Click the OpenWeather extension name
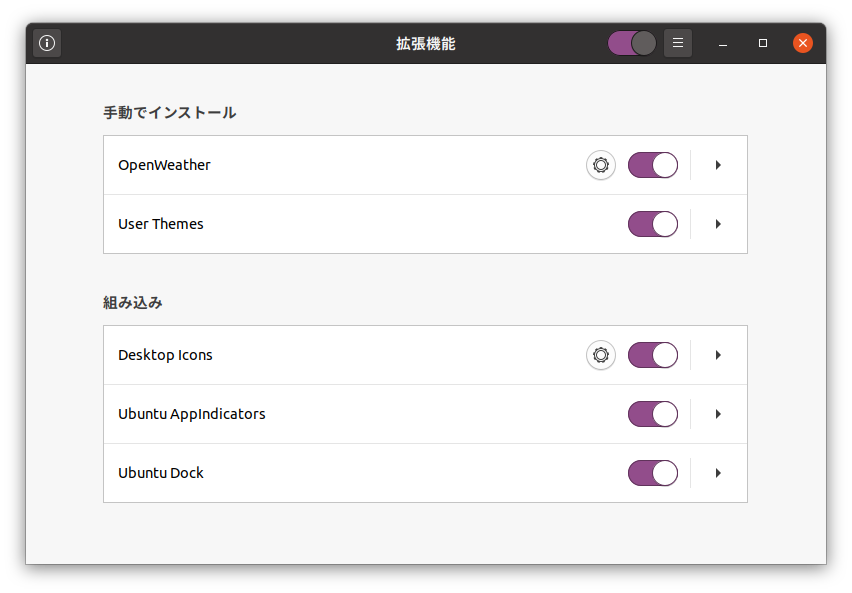The width and height of the screenshot is (852, 593). tap(164, 165)
